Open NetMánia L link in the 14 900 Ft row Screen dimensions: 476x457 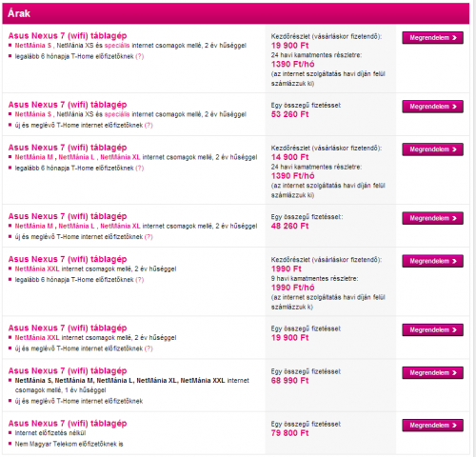[x=76, y=157]
